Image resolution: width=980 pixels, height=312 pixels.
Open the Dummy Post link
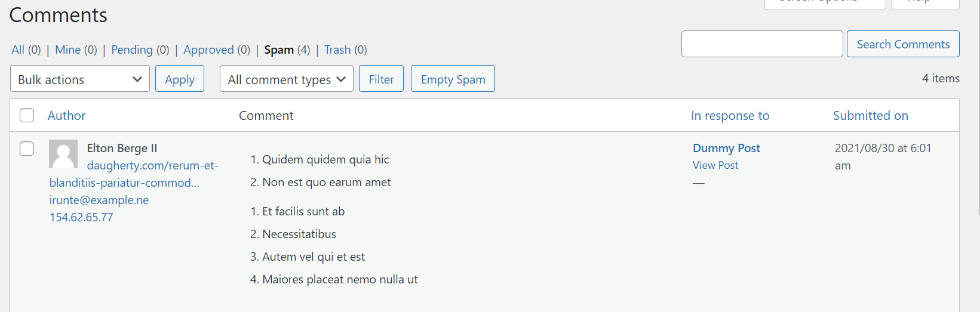(726, 148)
